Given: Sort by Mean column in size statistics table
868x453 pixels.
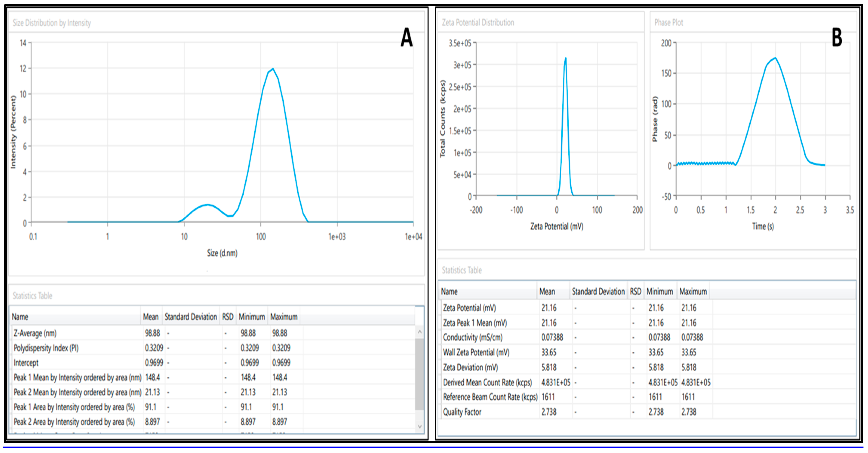Looking at the screenshot, I should coord(151,317).
